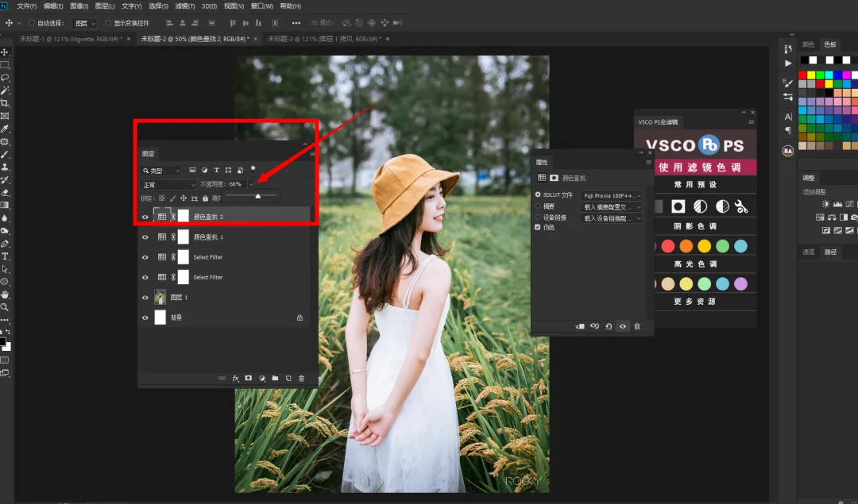Expand the opacity 66% dropdown arrow
The height and width of the screenshot is (504, 858).
[251, 184]
